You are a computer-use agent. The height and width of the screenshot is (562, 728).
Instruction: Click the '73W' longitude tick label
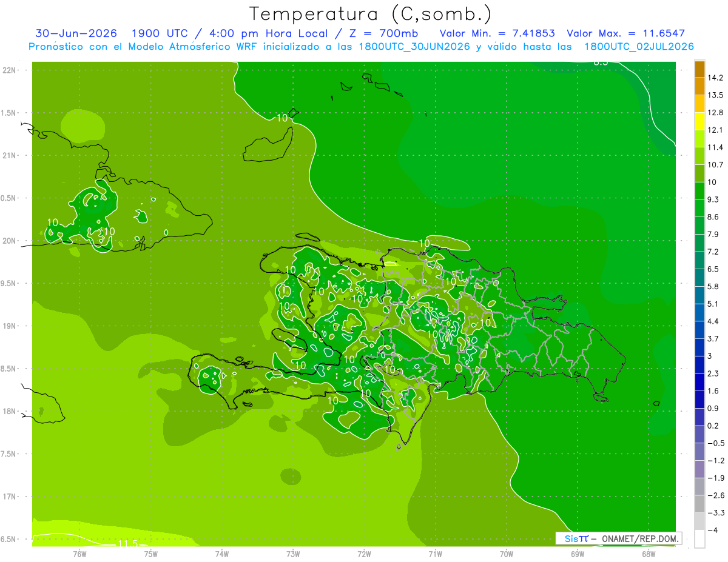pos(293,554)
